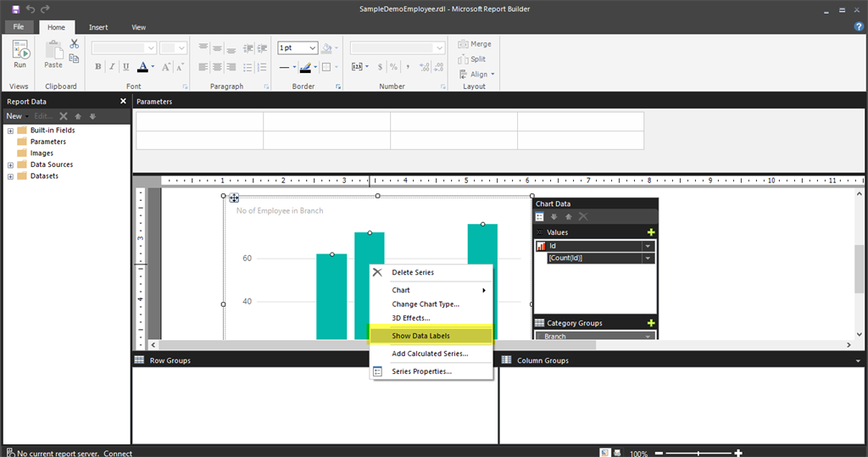
Task: Open the font size combo box
Action: click(x=173, y=48)
